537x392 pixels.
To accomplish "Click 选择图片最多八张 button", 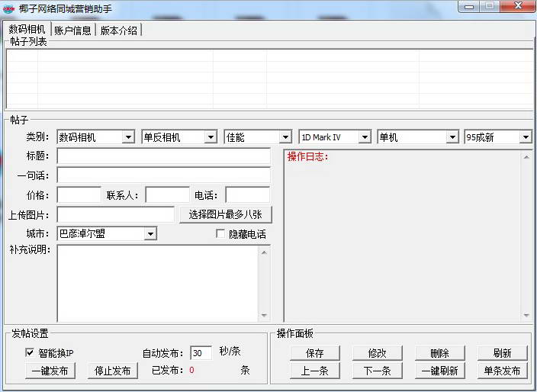I will pyautogui.click(x=225, y=214).
